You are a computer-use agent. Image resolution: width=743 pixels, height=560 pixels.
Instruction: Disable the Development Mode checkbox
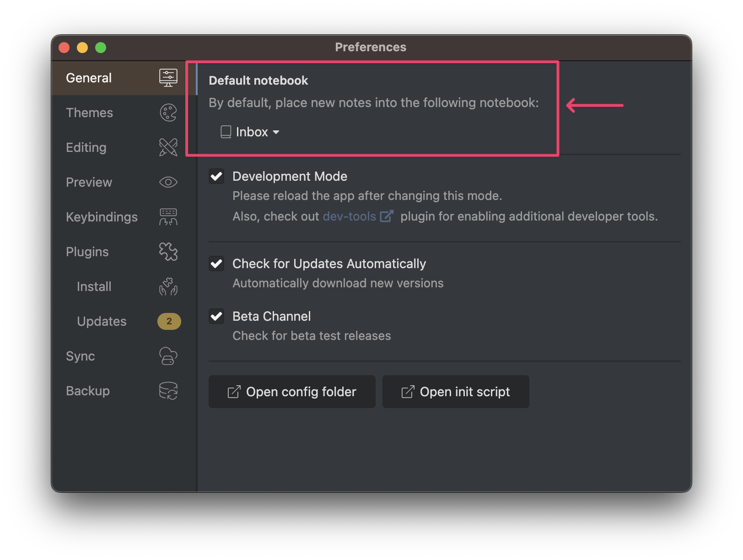216,177
